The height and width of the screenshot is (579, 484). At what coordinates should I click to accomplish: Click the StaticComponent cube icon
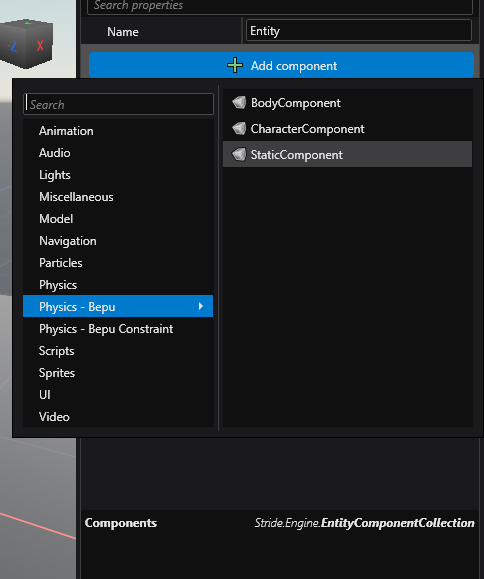point(239,154)
